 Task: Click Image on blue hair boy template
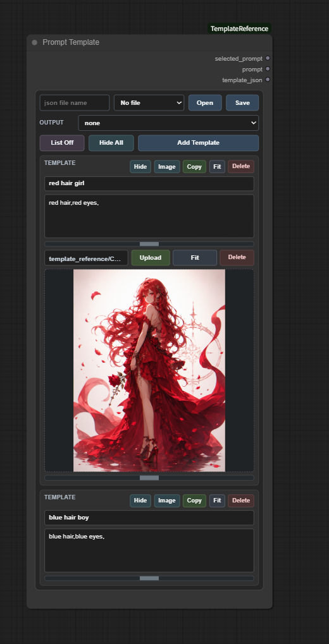coord(167,501)
